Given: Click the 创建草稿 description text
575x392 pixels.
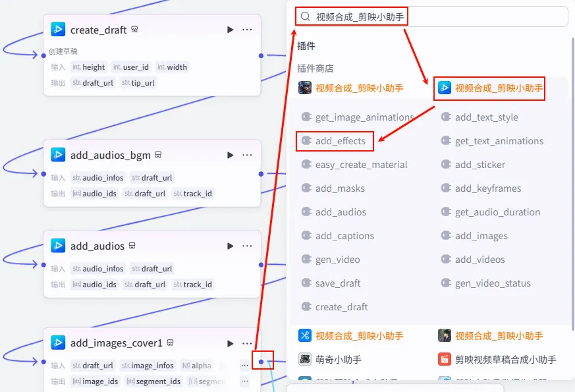Looking at the screenshot, I should click(63, 51).
